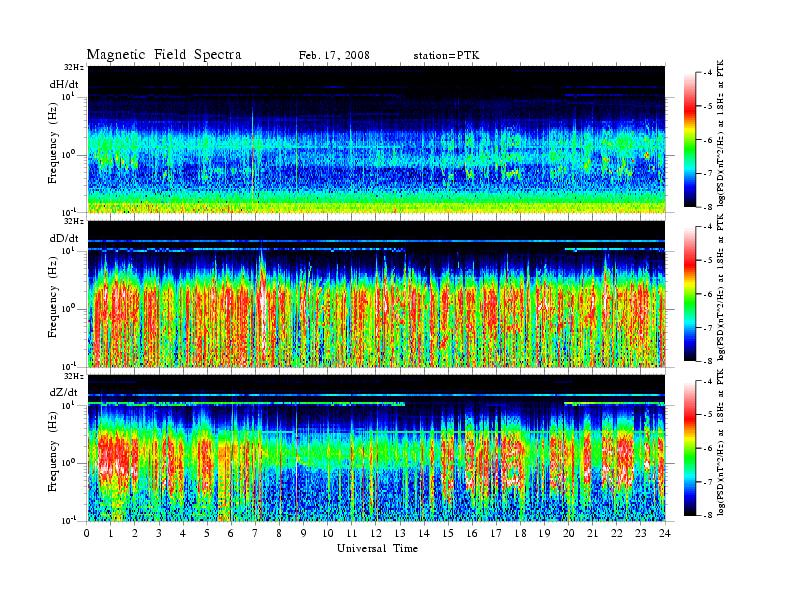Click hour '18' on the Universal Time axis
This screenshot has height=612, width=792.
pos(521,534)
